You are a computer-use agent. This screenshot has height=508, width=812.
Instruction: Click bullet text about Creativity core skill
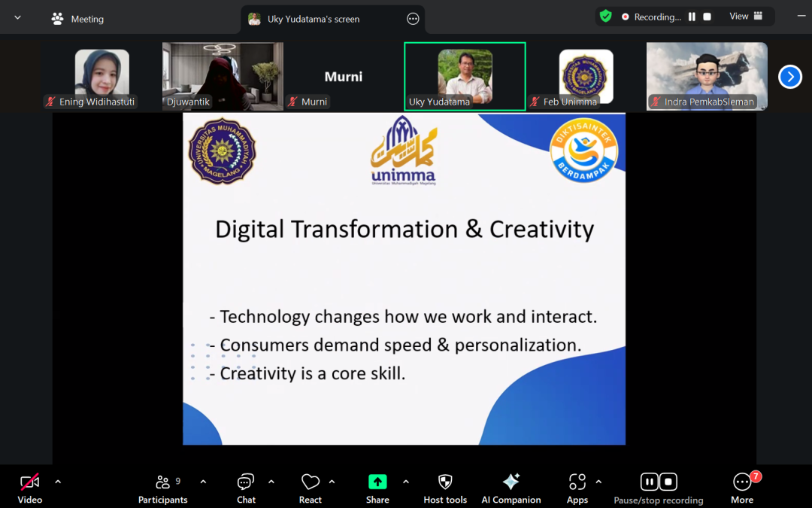[x=308, y=373]
